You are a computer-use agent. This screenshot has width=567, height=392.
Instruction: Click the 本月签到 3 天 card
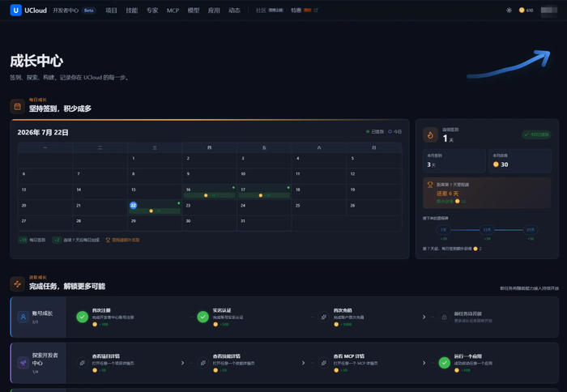point(454,160)
